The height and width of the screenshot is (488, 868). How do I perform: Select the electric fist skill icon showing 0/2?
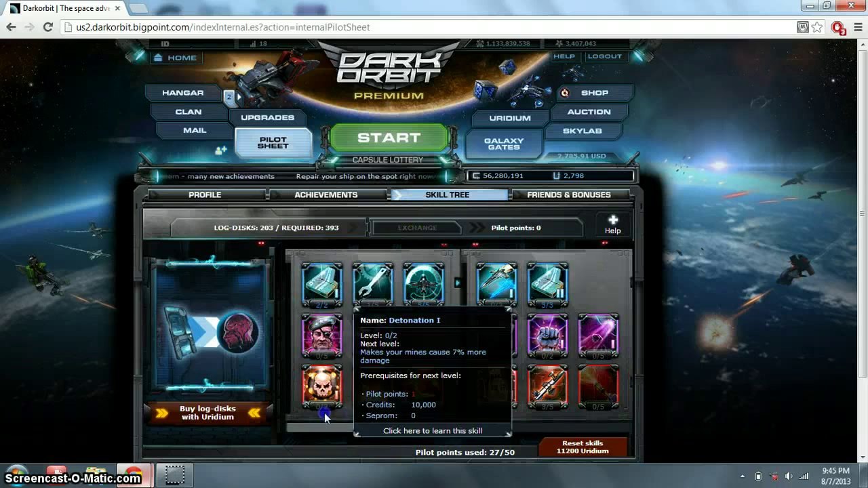(x=547, y=335)
